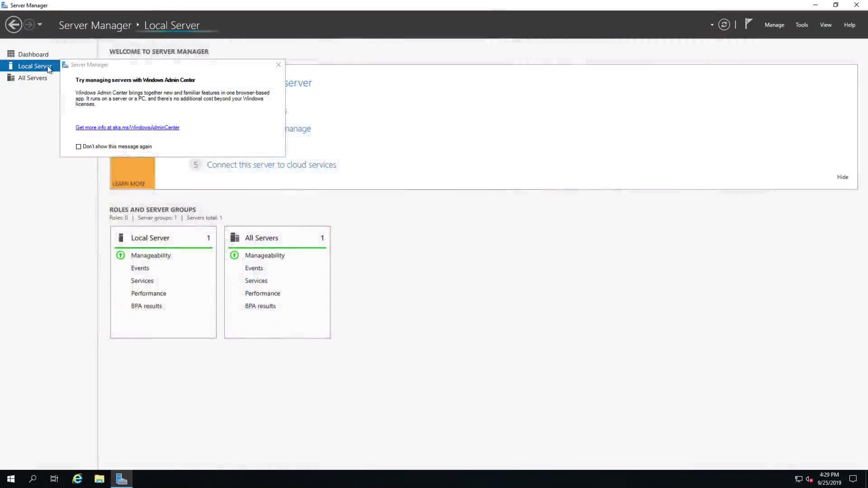
Task: Click the aka.ms/WindowsAdminCenter link
Action: point(127,127)
